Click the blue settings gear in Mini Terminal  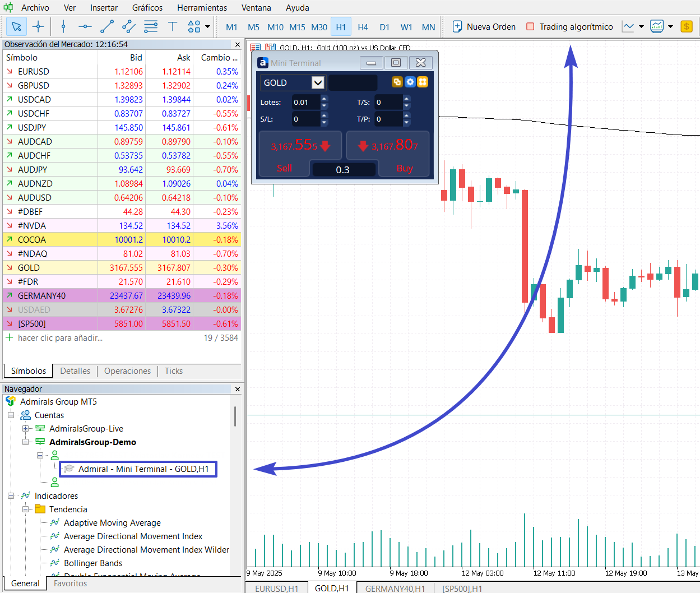pos(410,82)
